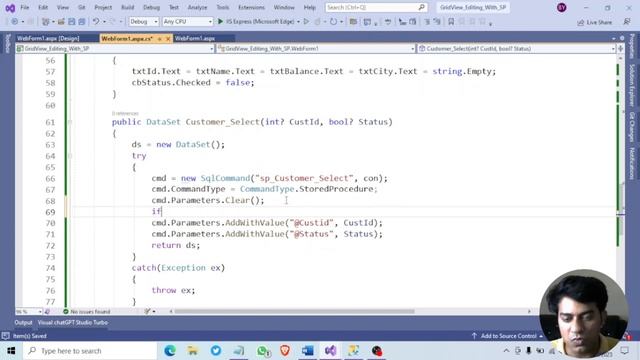Open the user account avatar
The image size is (640, 360).
pyautogui.click(x=562, y=7)
